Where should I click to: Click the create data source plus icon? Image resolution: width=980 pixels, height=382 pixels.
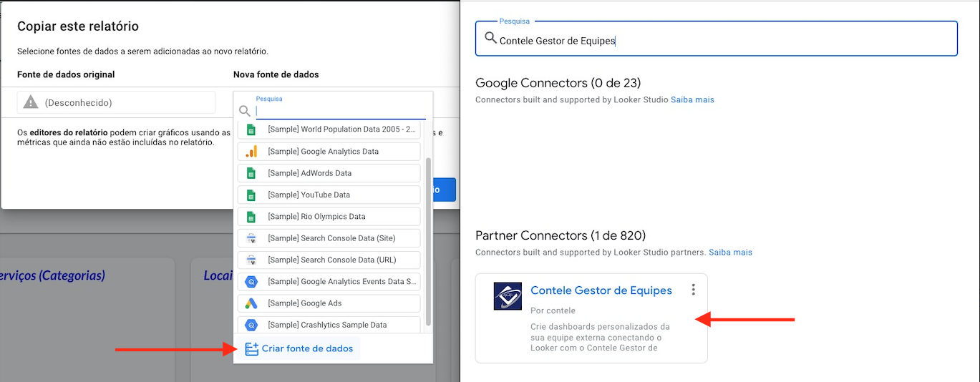point(251,348)
